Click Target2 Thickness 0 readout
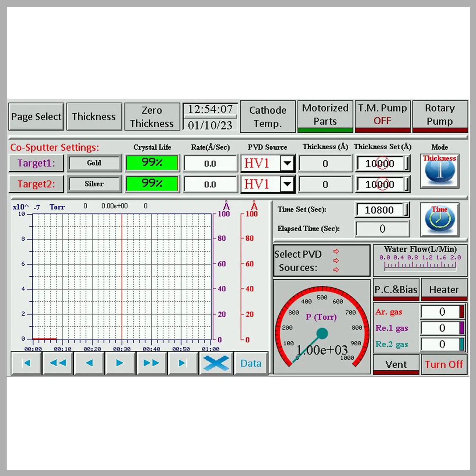This screenshot has width=476, height=476. pyautogui.click(x=325, y=184)
